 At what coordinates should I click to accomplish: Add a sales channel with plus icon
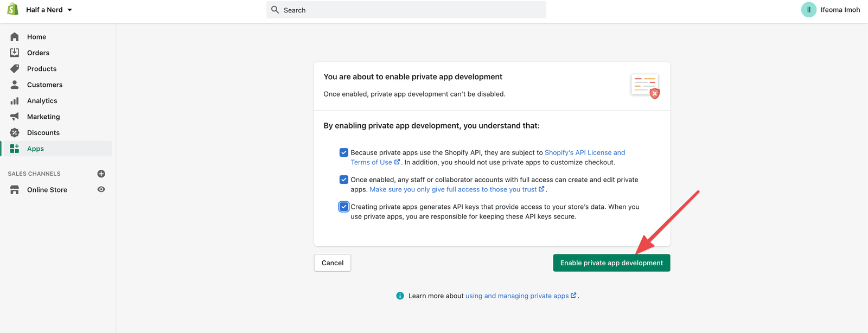(101, 174)
